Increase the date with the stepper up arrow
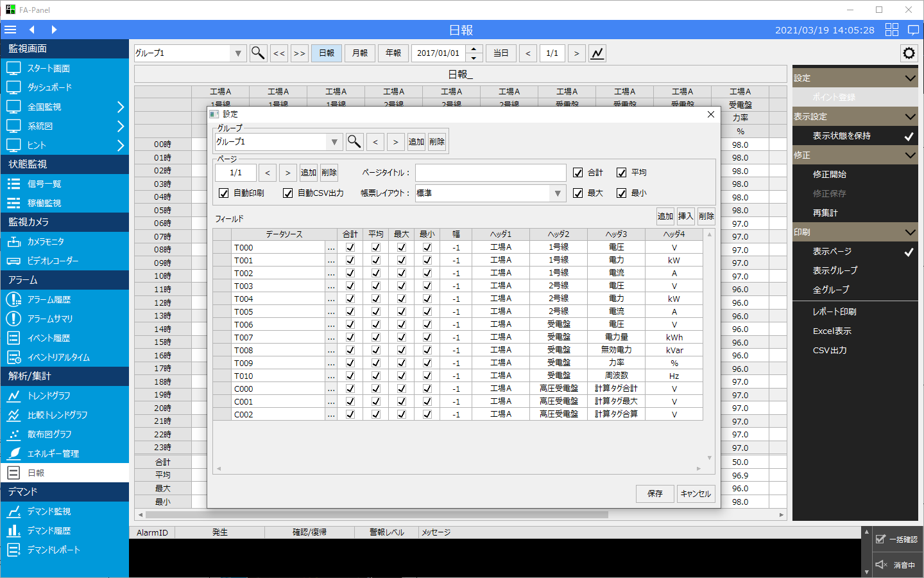The height and width of the screenshot is (578, 924). [474, 49]
